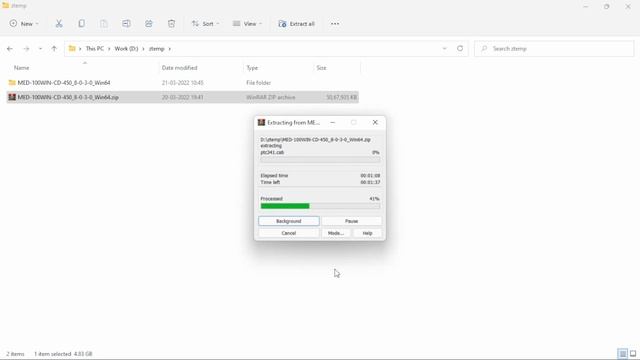Switch to large icons view in status bar
The height and width of the screenshot is (360, 640).
(x=633, y=353)
